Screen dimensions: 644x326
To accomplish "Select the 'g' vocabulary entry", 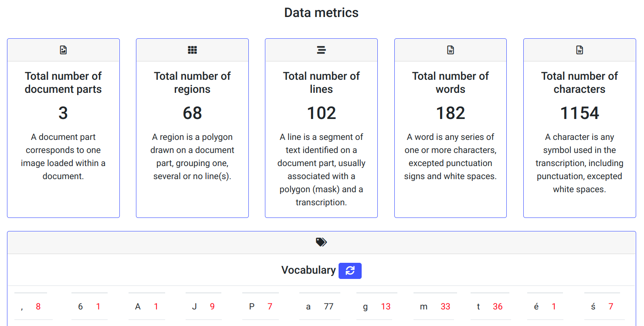I will click(x=376, y=307).
